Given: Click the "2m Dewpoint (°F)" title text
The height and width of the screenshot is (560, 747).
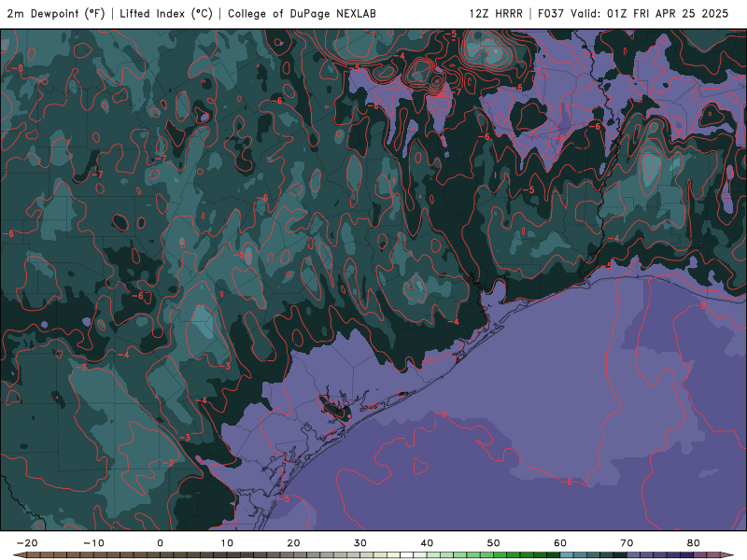Looking at the screenshot, I should pos(56,14).
